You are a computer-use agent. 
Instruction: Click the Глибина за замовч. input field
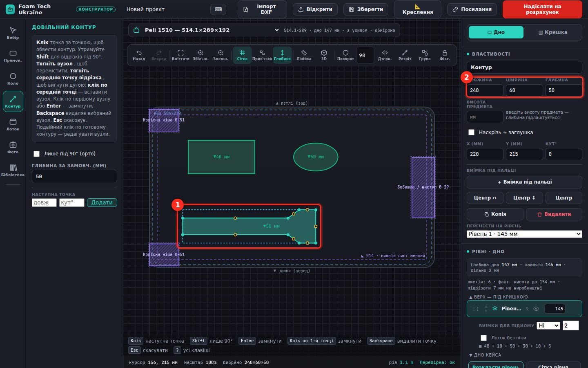[x=74, y=177]
